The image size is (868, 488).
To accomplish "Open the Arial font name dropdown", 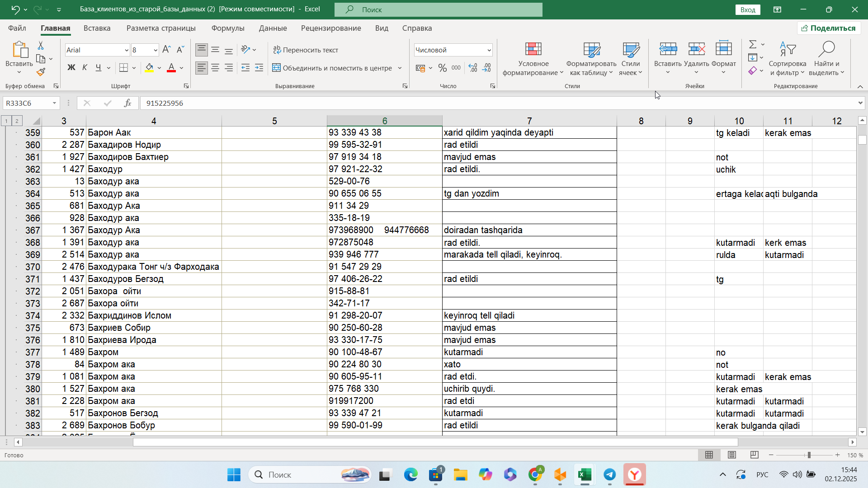I will [x=127, y=50].
